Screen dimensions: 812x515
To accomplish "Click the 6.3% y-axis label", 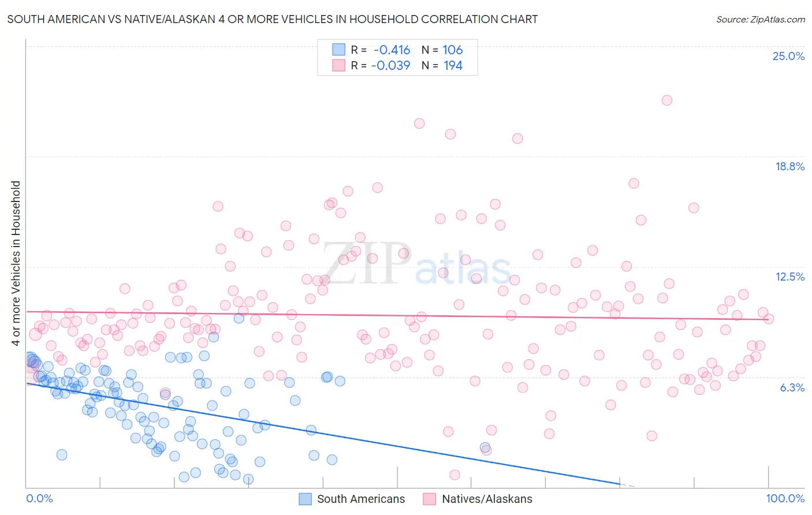I will point(792,387).
